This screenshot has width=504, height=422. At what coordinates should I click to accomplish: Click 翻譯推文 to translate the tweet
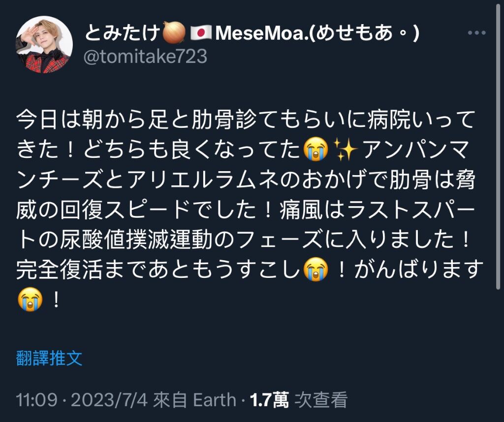tap(49, 358)
